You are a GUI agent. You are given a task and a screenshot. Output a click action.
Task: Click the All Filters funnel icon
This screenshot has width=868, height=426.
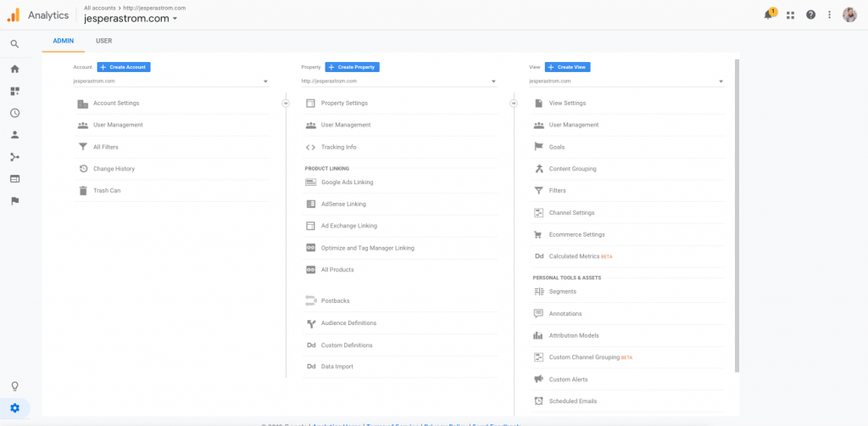[83, 148]
